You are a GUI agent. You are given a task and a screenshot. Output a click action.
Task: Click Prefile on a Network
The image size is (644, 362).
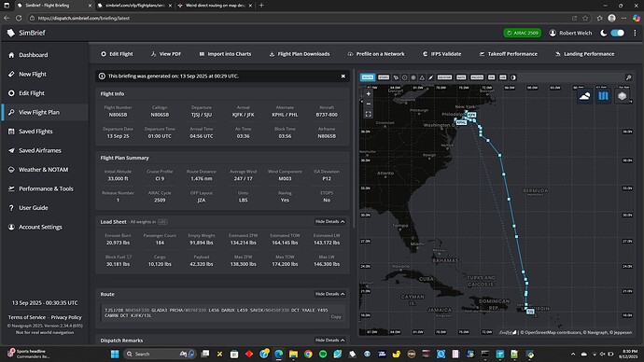coord(376,54)
